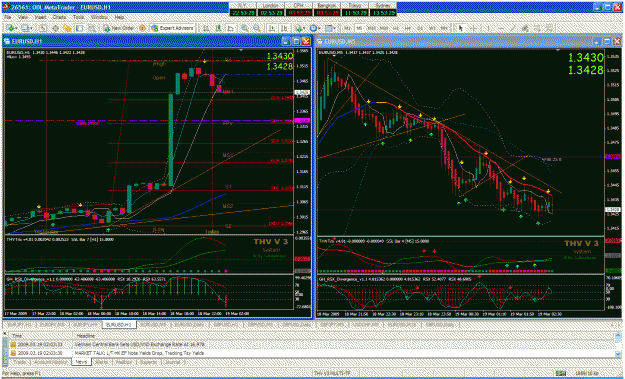
Task: Open the Insert menu
Action: point(41,18)
